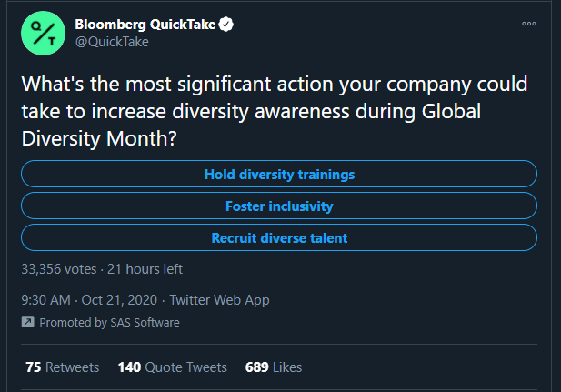Click the tweet question text

coord(275,111)
